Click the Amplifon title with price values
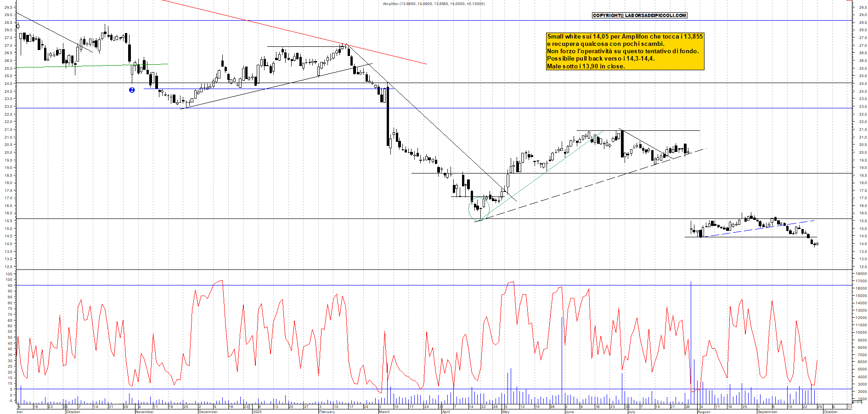Image resolution: width=868 pixels, height=414 pixels. pos(434,4)
